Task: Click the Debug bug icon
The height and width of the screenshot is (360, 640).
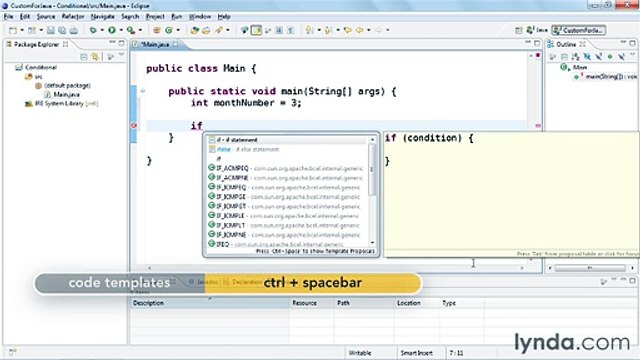Action: pyautogui.click(x=93, y=30)
